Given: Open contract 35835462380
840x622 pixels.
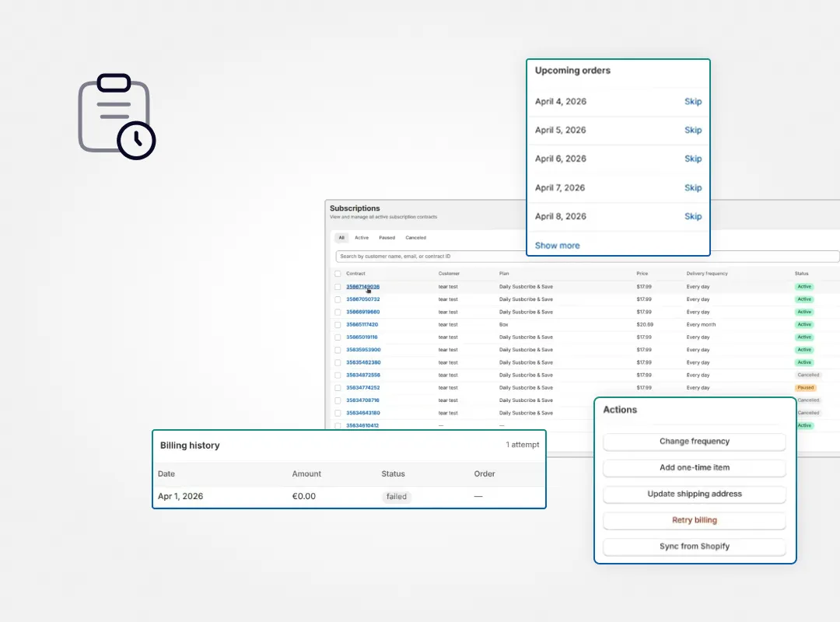Looking at the screenshot, I should pyautogui.click(x=363, y=362).
